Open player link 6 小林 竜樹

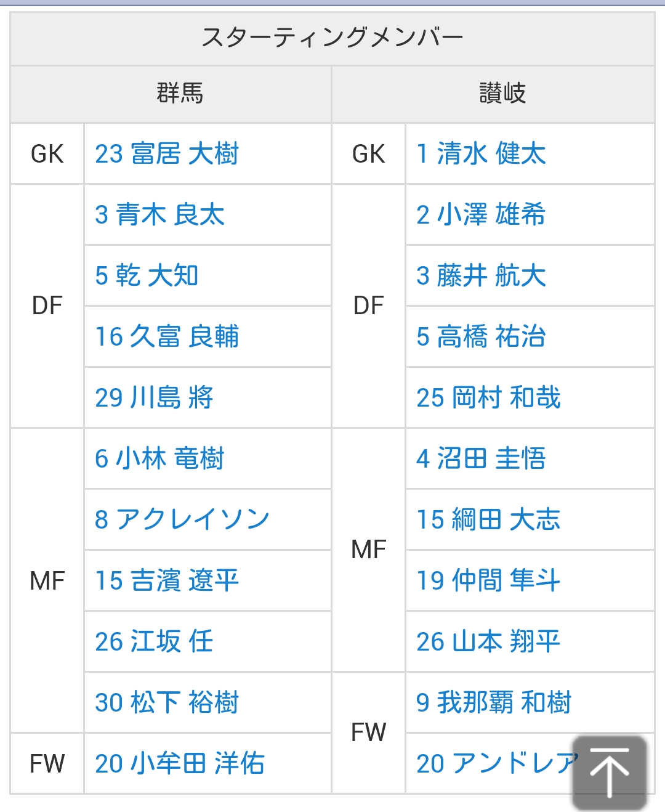160,458
